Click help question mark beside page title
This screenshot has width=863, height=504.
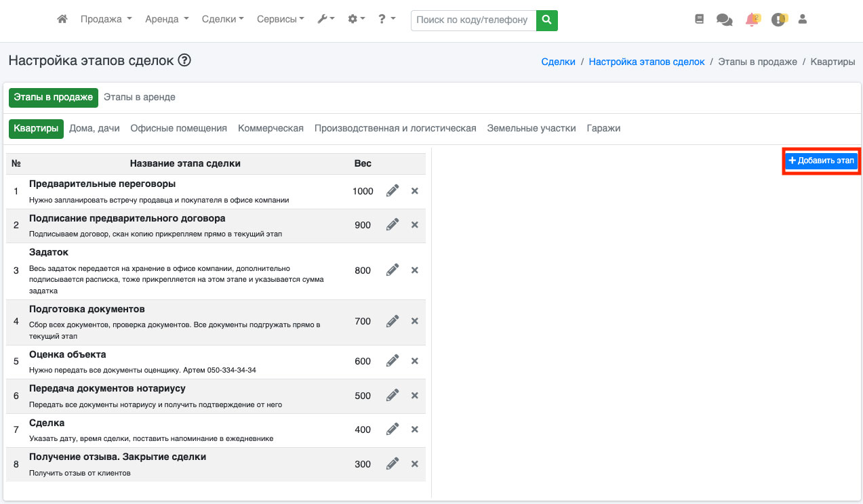[x=184, y=60]
